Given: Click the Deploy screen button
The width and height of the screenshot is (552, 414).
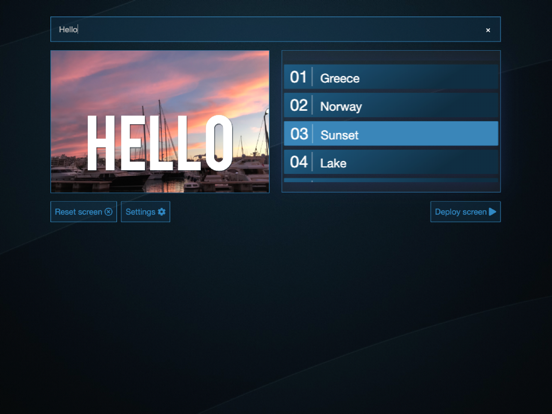Looking at the screenshot, I should coord(465,212).
